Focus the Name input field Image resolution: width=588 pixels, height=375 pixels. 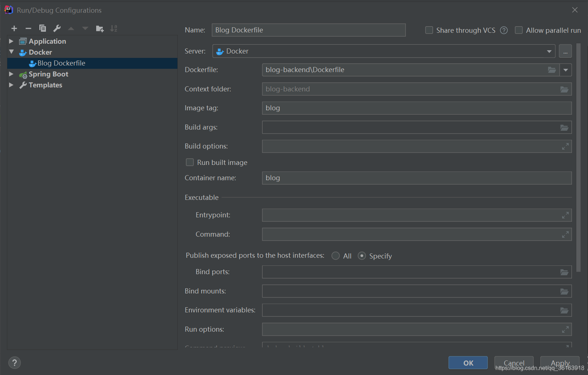[309, 30]
